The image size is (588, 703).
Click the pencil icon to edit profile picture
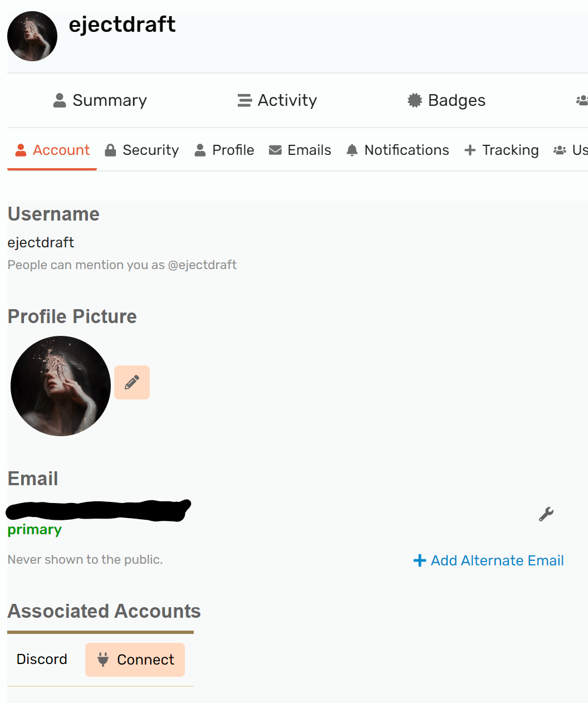pos(132,382)
